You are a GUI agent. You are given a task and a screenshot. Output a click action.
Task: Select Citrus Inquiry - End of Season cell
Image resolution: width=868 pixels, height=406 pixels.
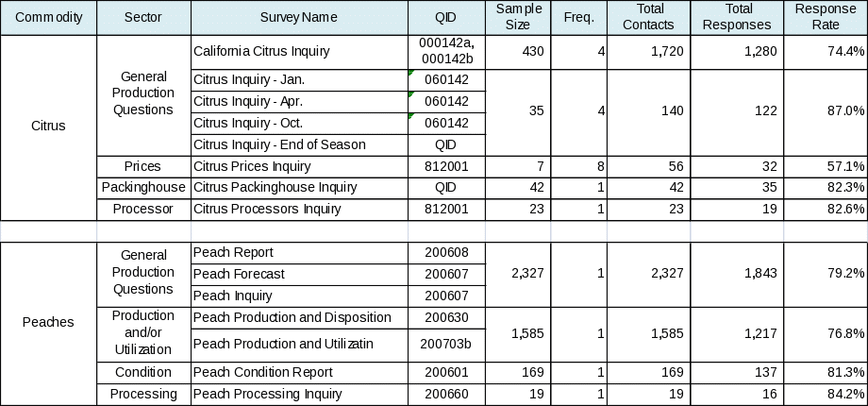pyautogui.click(x=299, y=145)
